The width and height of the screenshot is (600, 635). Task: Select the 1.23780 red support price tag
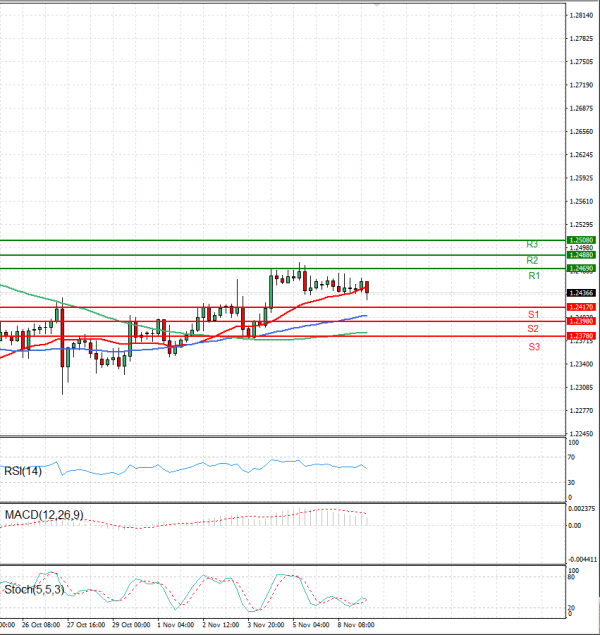pos(581,336)
